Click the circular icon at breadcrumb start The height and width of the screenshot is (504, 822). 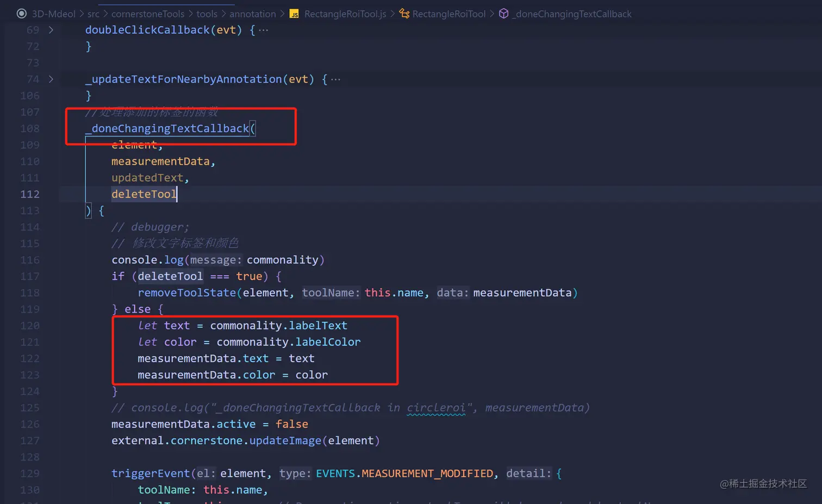pyautogui.click(x=21, y=13)
